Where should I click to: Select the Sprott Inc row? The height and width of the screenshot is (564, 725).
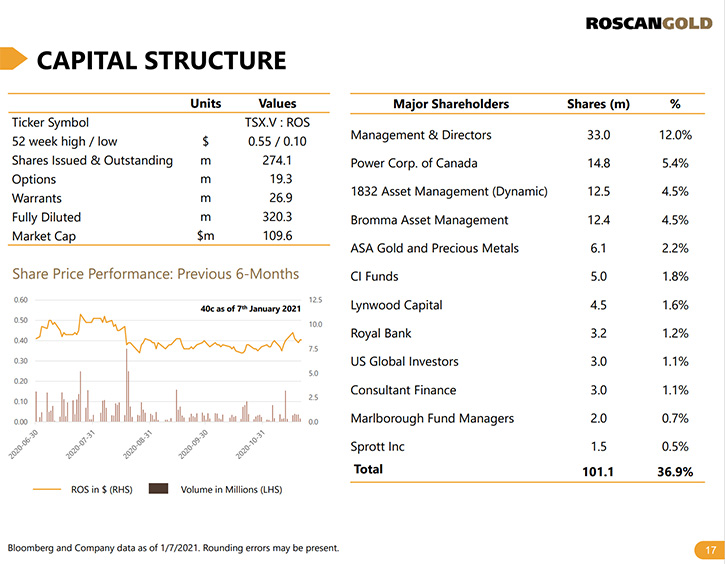pos(528,447)
